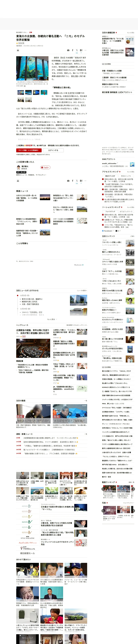Select the 読まれています ranking tab
138x644 pixels.
tap(110, 176)
